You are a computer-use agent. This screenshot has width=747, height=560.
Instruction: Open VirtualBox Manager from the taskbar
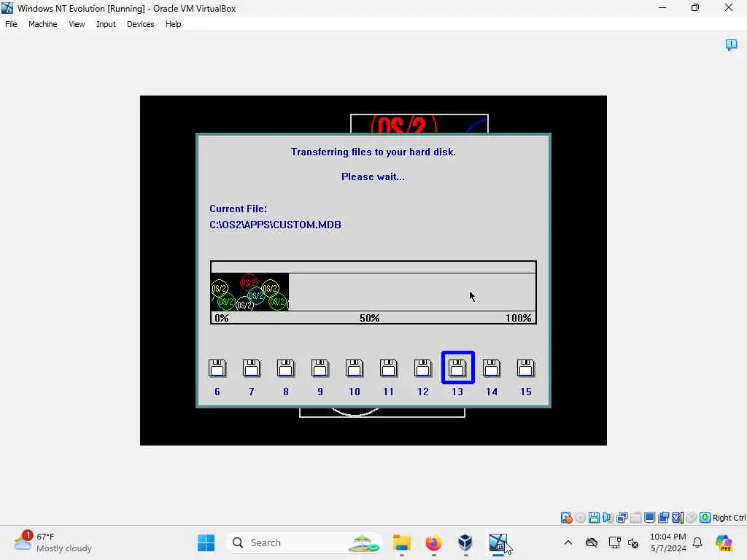pyautogui.click(x=465, y=542)
